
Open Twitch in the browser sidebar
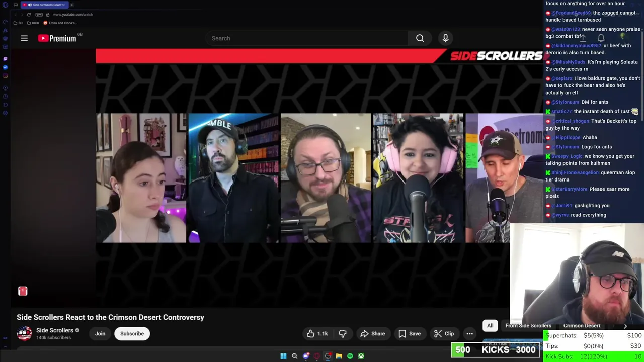[x=5, y=59]
